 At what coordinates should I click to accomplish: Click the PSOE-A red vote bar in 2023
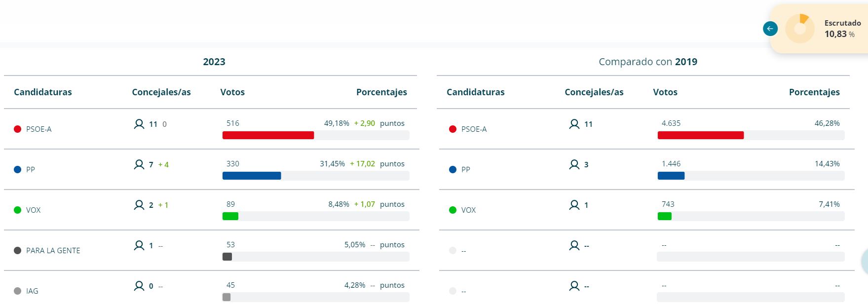268,135
